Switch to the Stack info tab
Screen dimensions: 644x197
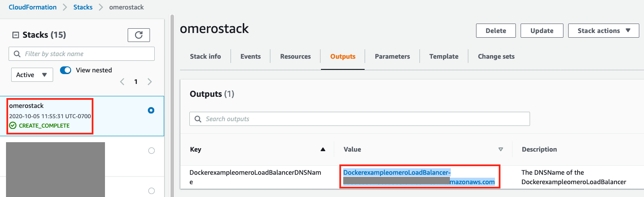(205, 57)
